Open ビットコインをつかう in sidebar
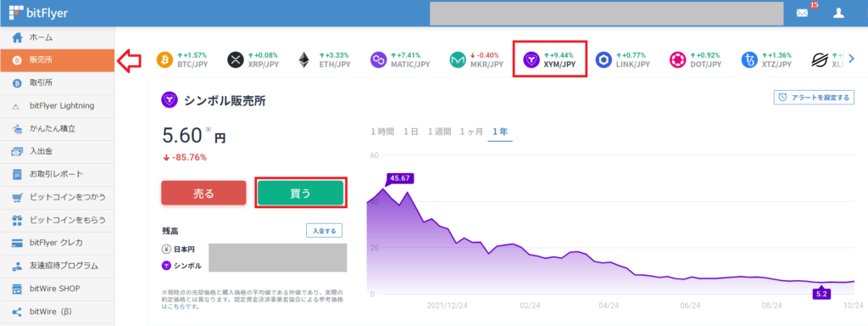Screen dimensions: 868x326 pos(58,197)
